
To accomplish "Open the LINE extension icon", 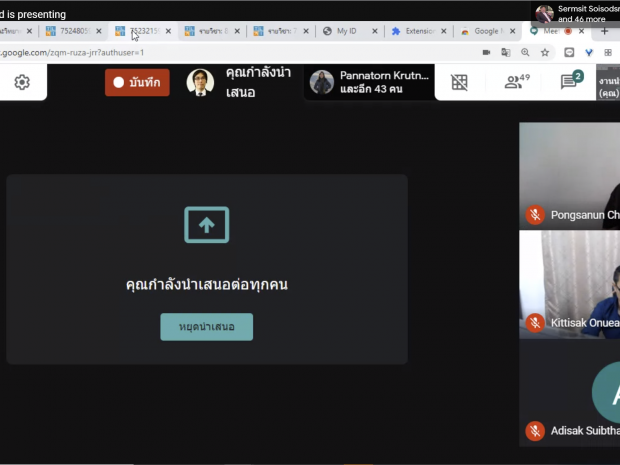I will 569,52.
